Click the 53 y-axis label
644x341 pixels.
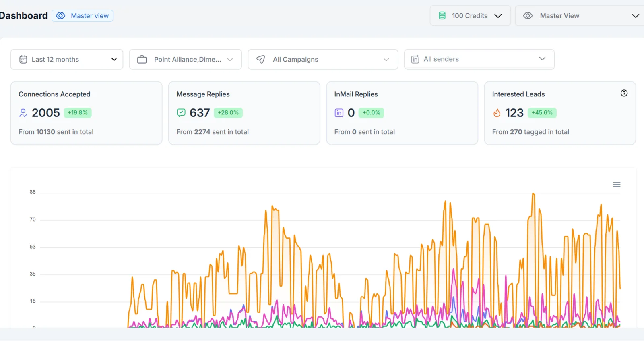coord(33,247)
